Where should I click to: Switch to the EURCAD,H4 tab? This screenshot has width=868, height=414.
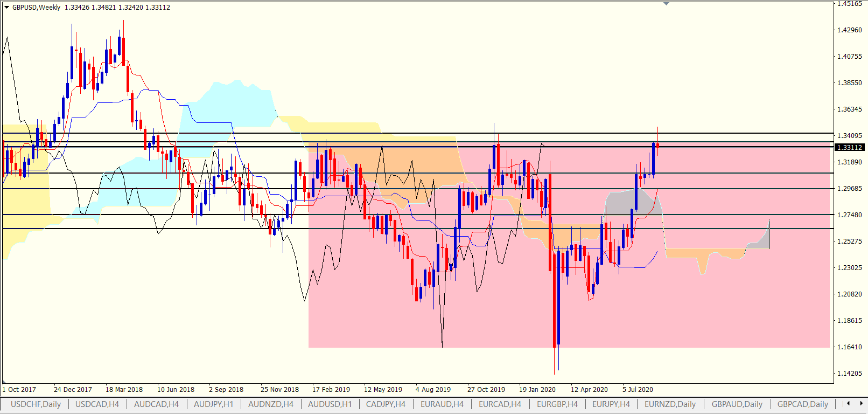[x=500, y=404]
